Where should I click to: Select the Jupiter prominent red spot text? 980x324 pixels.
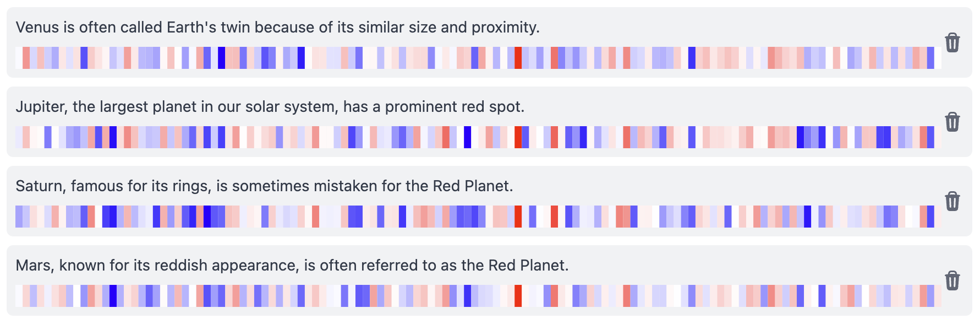tap(270, 106)
